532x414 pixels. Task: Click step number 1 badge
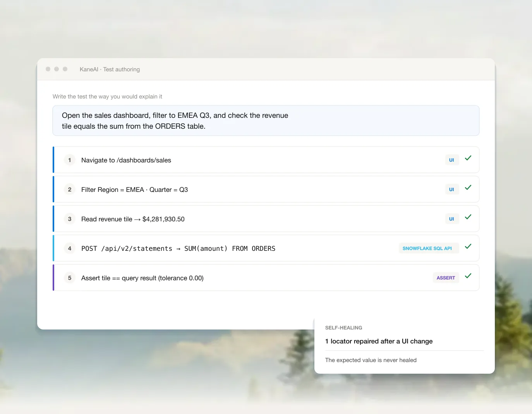(x=70, y=160)
